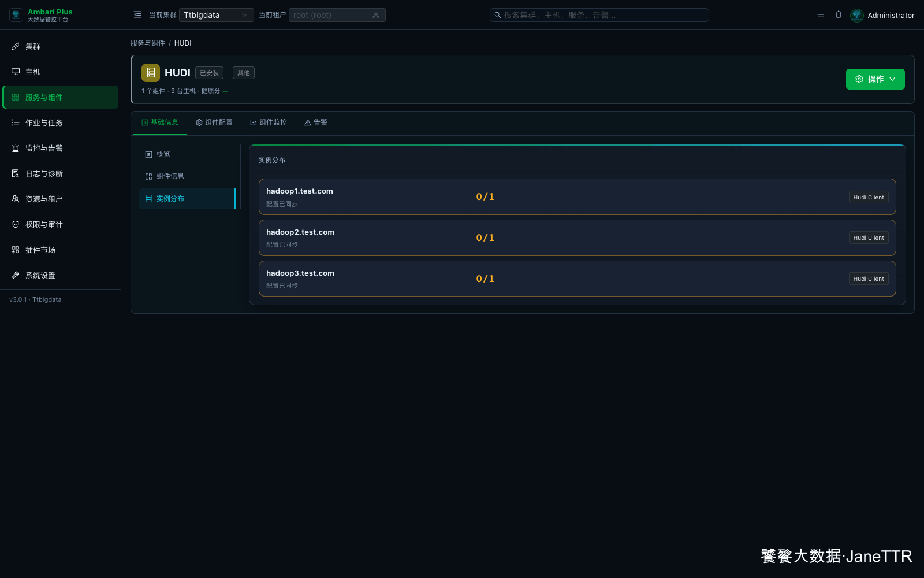Open the notifications bell

point(839,15)
